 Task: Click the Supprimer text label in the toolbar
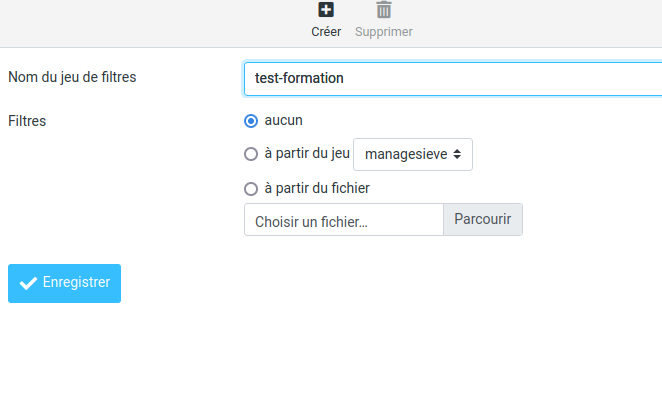pyautogui.click(x=384, y=31)
